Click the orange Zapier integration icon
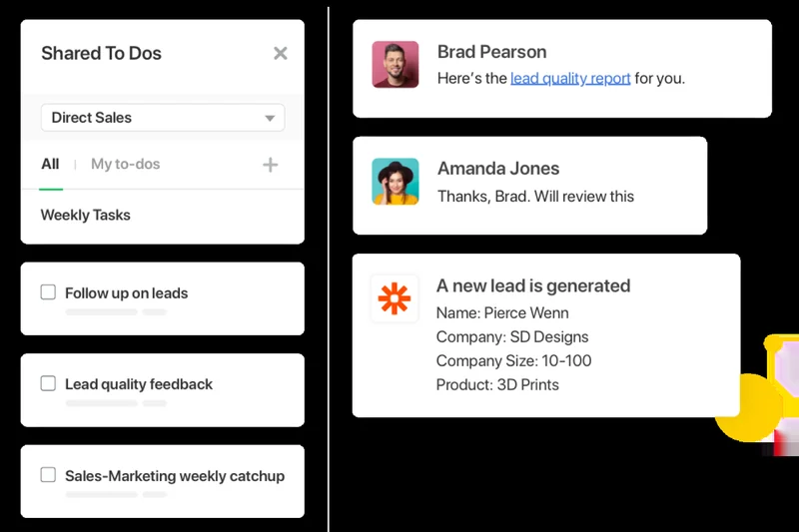The image size is (799, 532). point(395,298)
